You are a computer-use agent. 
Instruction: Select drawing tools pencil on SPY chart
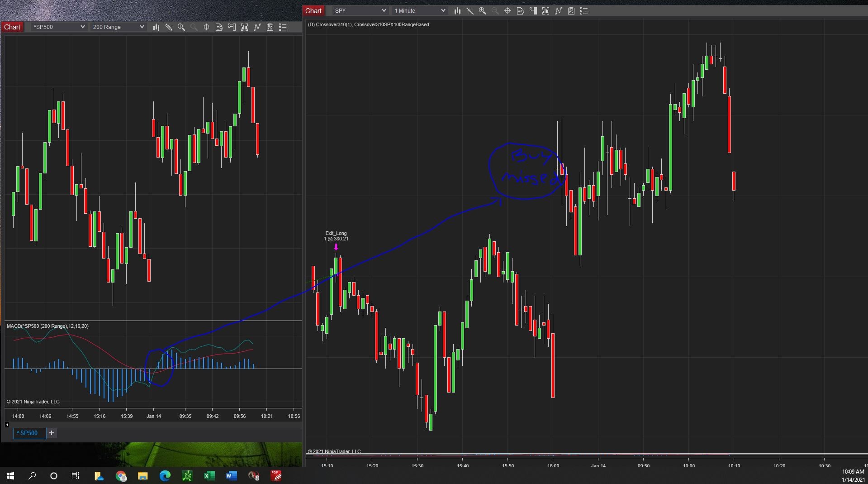click(470, 11)
